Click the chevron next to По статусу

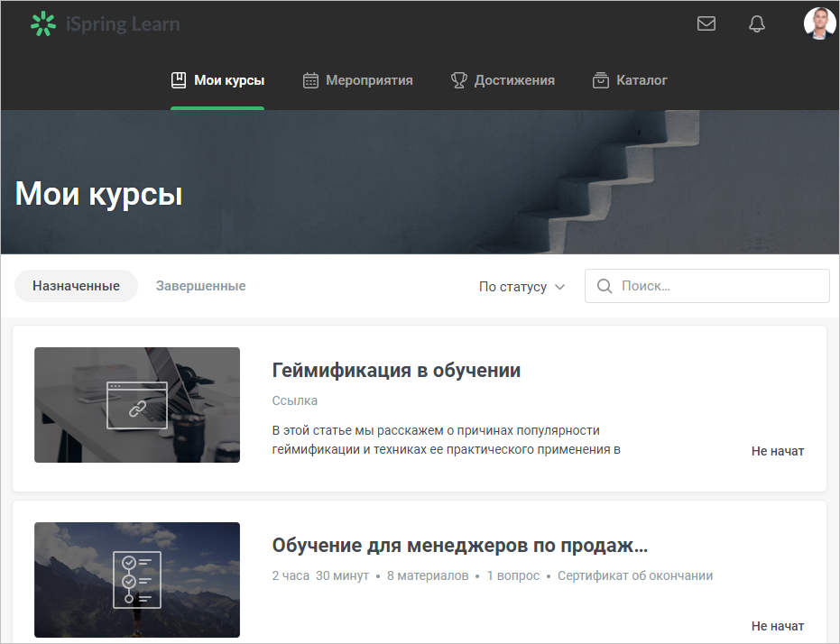(559, 287)
